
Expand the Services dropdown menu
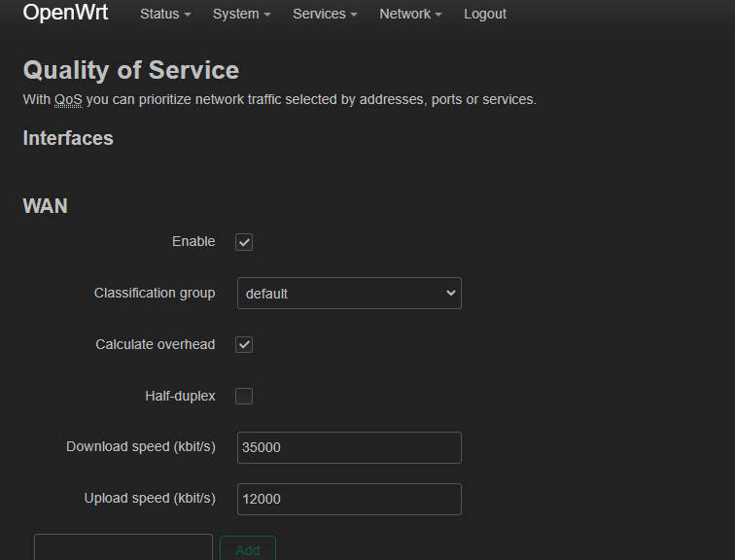325,14
